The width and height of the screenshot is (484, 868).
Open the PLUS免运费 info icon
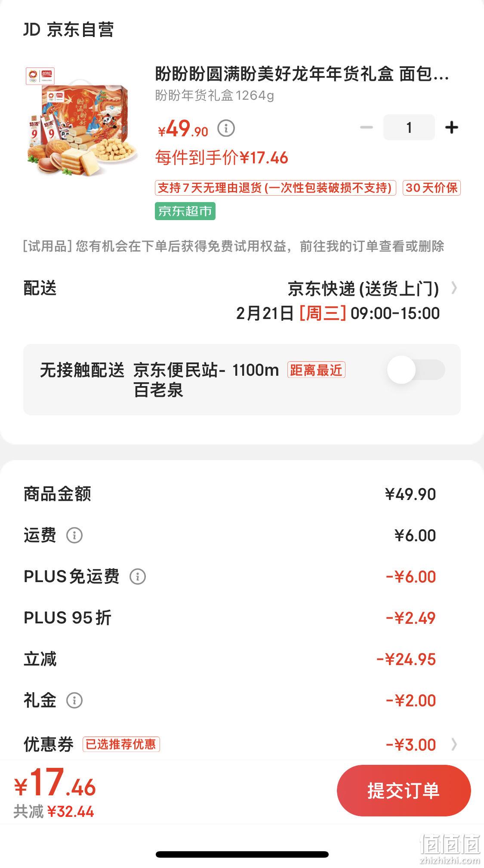138,577
